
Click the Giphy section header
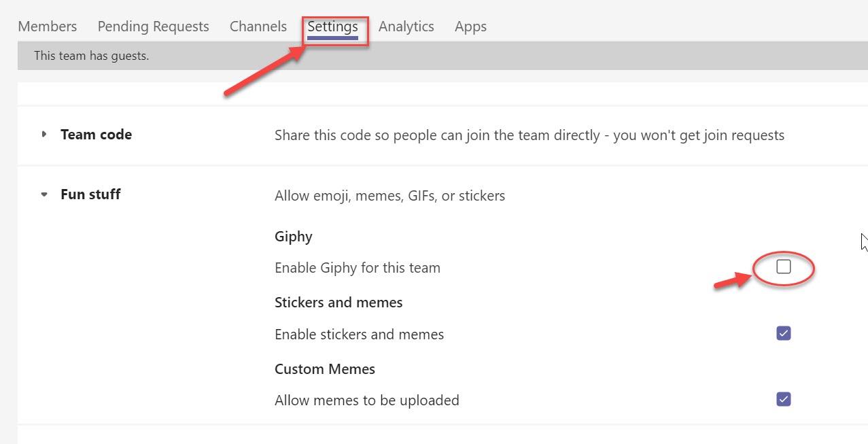[x=293, y=236]
